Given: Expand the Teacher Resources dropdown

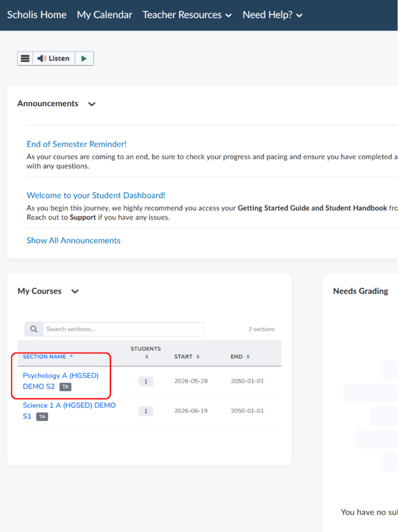Looking at the screenshot, I should tap(187, 15).
